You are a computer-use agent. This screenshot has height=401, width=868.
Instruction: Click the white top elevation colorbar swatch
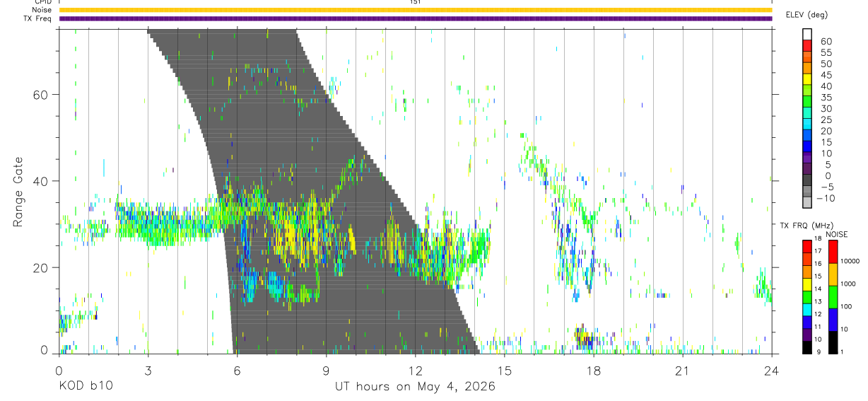[x=807, y=33]
